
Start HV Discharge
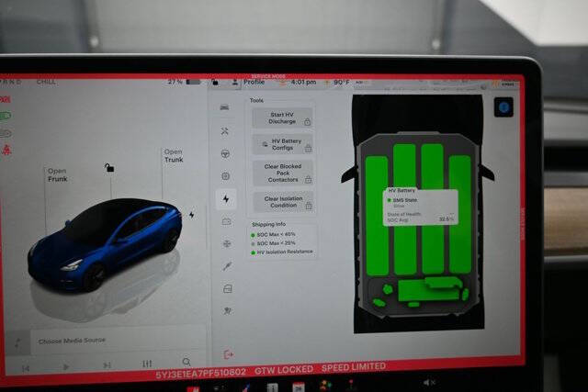point(282,118)
